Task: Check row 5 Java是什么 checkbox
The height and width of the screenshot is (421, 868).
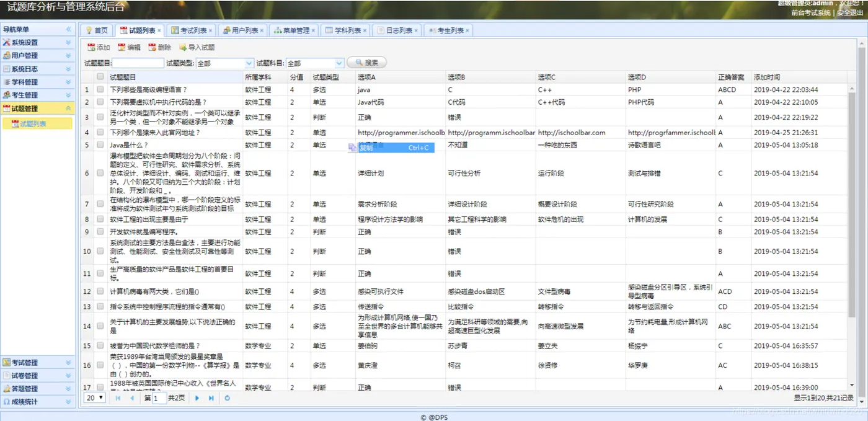Action: coord(100,145)
